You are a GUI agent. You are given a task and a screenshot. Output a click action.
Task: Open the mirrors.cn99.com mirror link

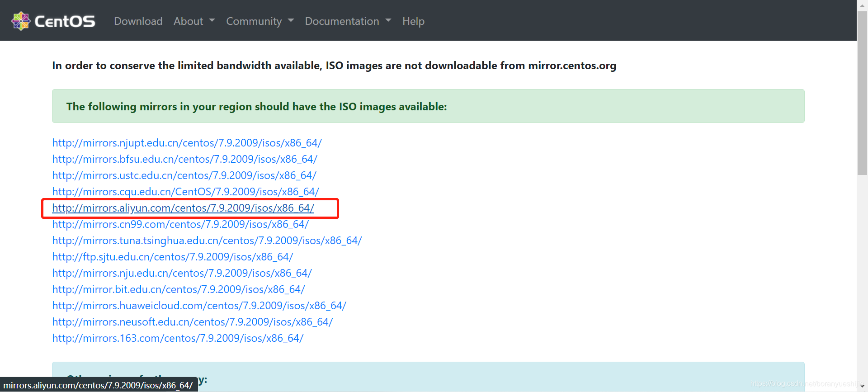pos(180,224)
